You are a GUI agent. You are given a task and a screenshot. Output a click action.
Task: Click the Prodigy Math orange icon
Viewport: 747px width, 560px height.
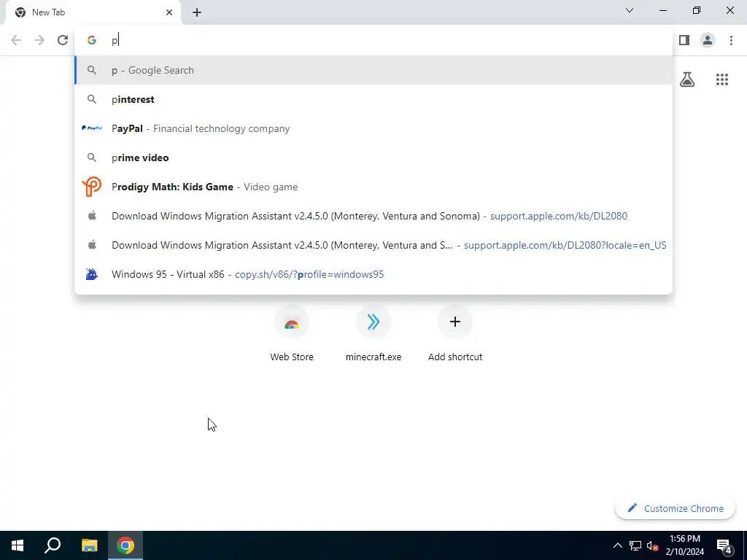(x=91, y=187)
